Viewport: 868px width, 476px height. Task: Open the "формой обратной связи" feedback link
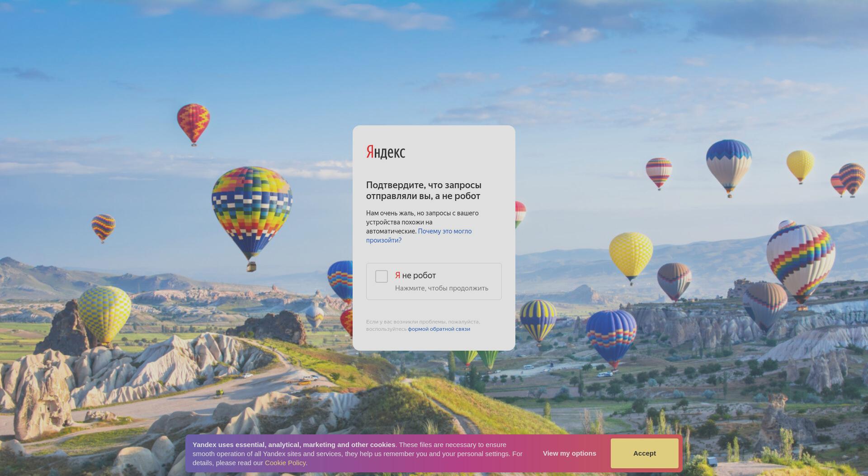click(x=439, y=329)
